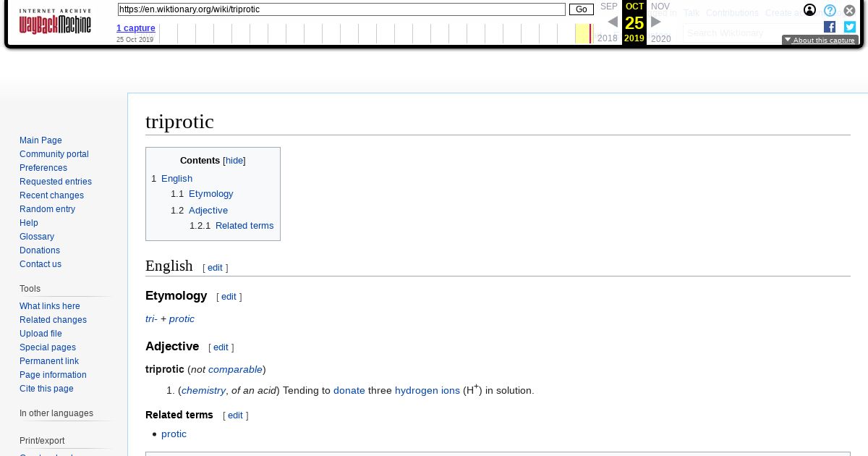The image size is (868, 456).
Task: Open Preferences in sidebar
Action: pyautogui.click(x=43, y=168)
